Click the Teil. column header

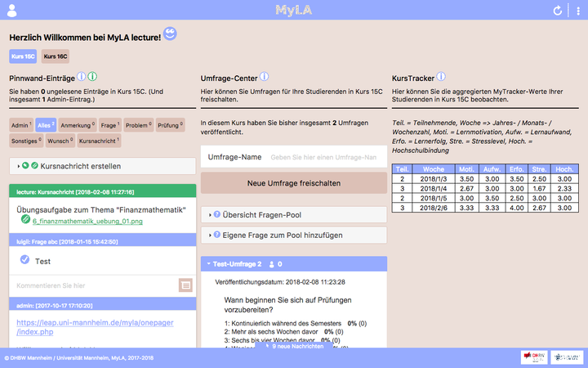point(402,169)
